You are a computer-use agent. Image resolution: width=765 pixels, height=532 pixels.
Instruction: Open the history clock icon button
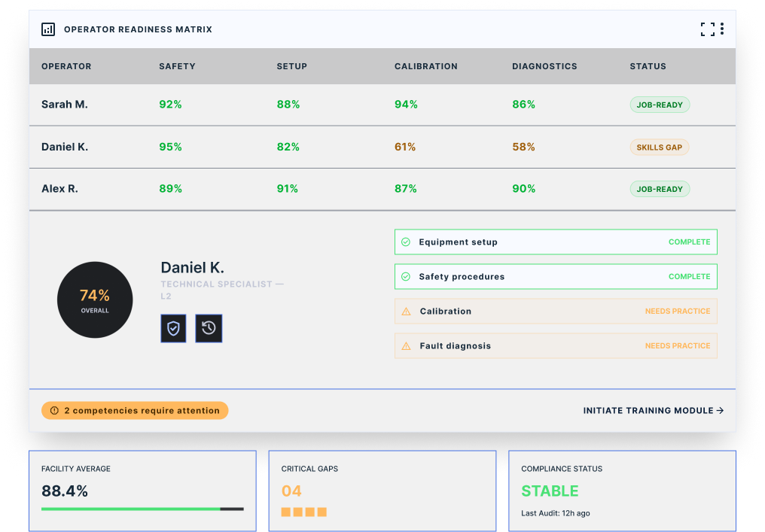coord(209,328)
